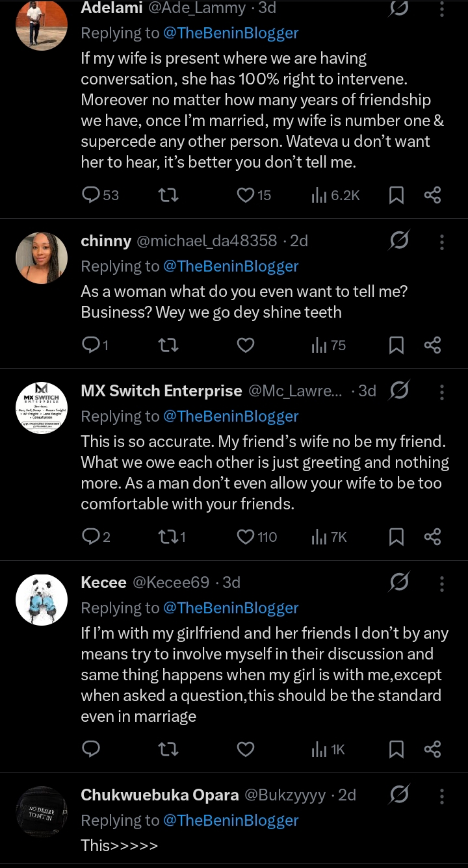Open more options for chinny's tweet
The image size is (468, 868).
[442, 242]
